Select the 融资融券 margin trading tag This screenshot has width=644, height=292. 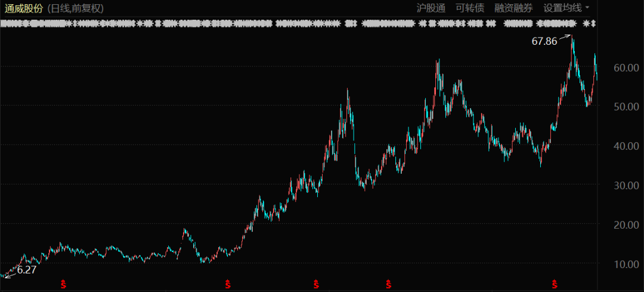[513, 8]
